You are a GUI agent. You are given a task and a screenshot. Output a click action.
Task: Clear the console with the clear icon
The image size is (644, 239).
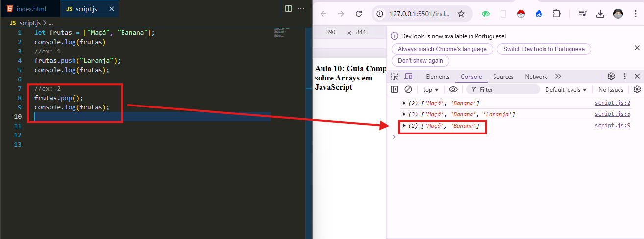(x=408, y=89)
